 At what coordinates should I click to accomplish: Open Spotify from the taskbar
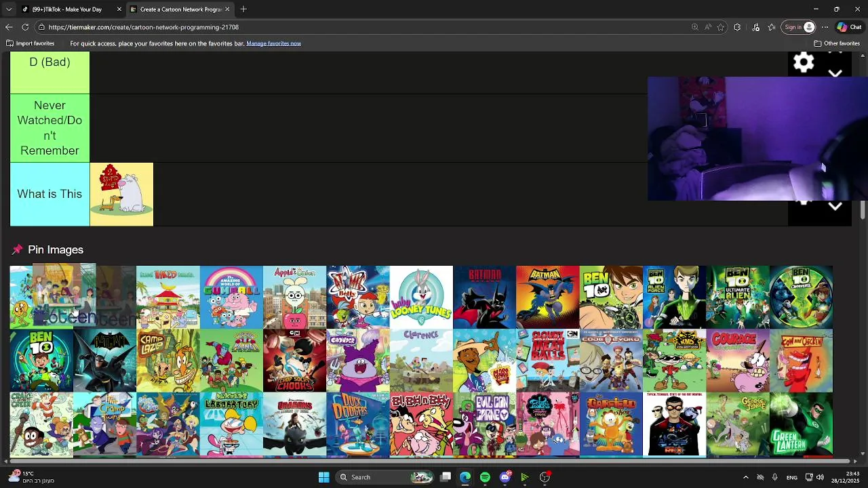pos(485,477)
